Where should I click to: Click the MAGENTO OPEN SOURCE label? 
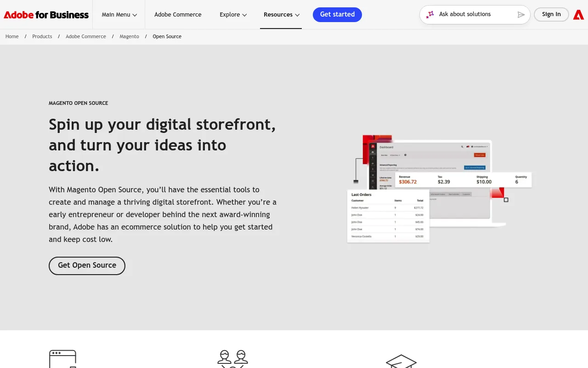pyautogui.click(x=79, y=103)
